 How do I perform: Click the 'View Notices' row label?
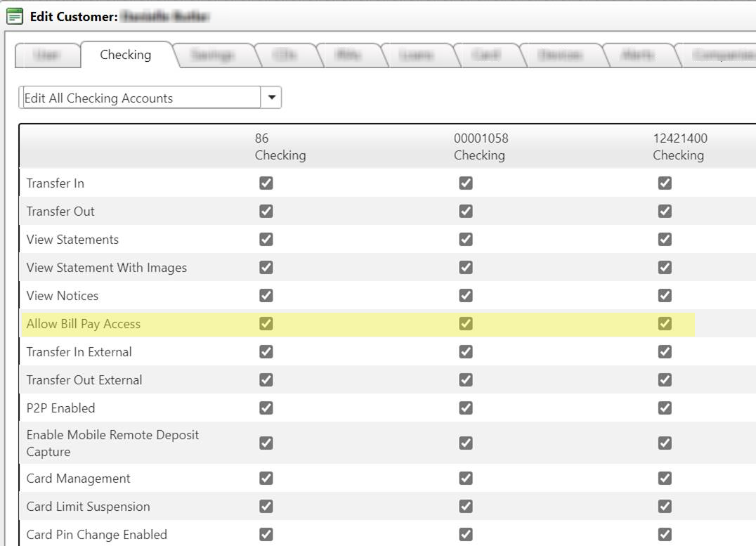(63, 296)
